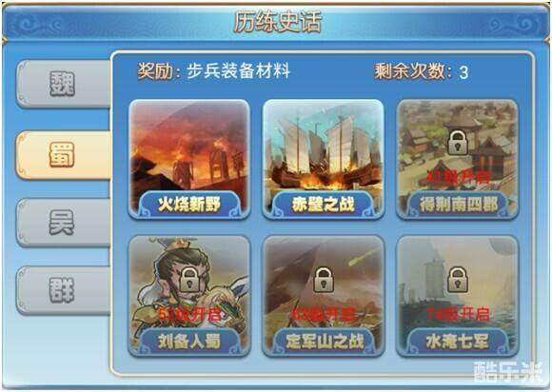The height and width of the screenshot is (392, 552).
Task: Tap the lock icon on 水淹七军
Action: point(457,280)
